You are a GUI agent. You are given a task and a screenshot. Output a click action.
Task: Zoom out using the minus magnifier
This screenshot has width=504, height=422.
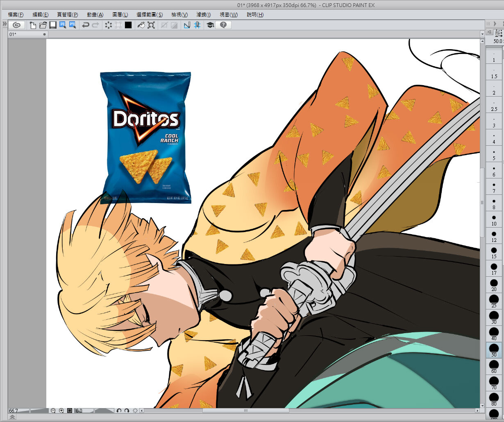pos(53,411)
